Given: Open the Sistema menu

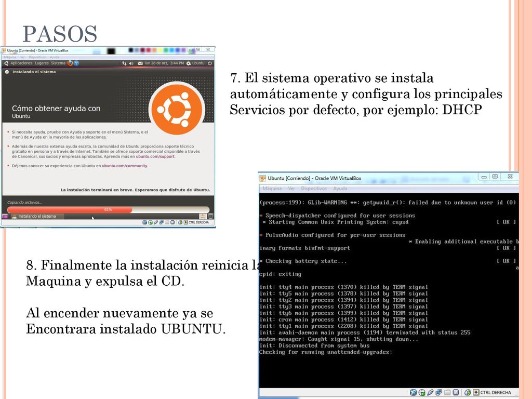Looking at the screenshot, I should point(58,63).
